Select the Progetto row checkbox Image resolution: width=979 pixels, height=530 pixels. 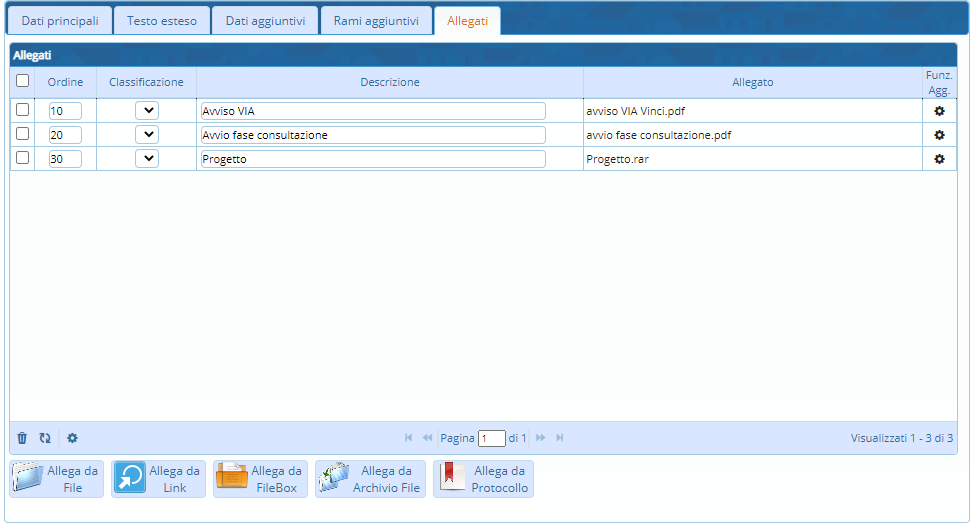click(23, 158)
